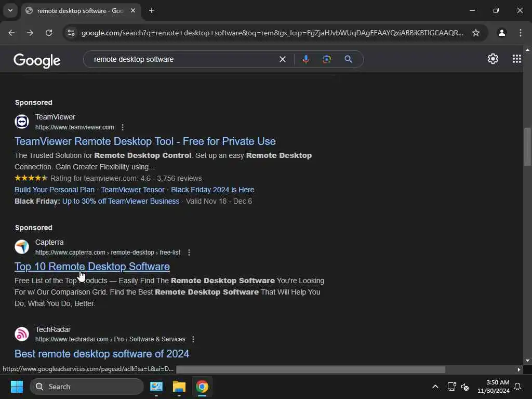Open options menu for the TechRadar result

pos(193,339)
